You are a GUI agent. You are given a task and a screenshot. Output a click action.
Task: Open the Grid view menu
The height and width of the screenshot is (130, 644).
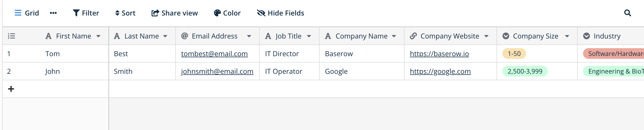[x=26, y=13]
